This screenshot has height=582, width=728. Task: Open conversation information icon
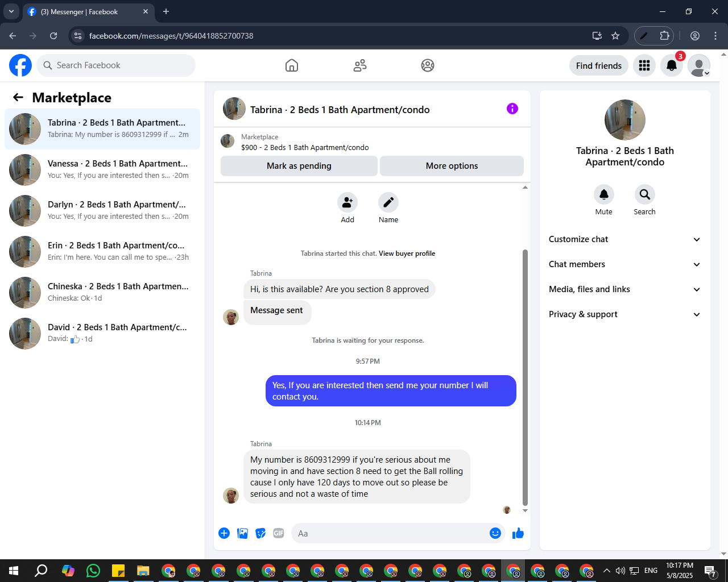pos(512,109)
